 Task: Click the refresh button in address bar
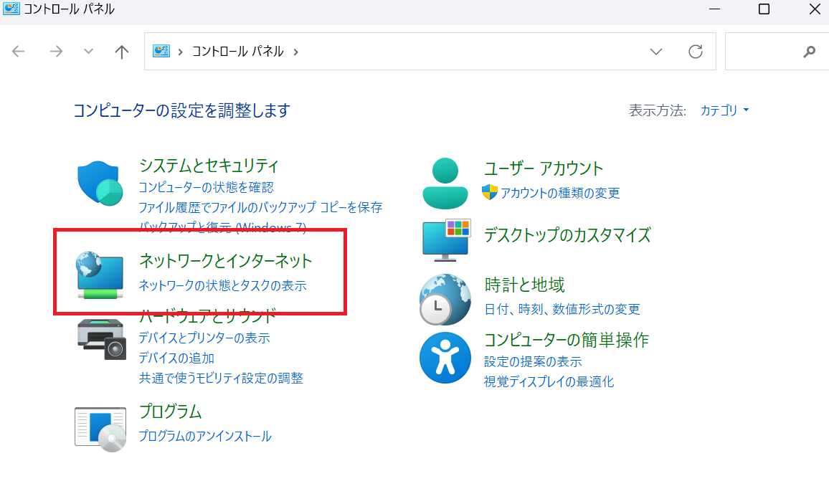pos(695,52)
